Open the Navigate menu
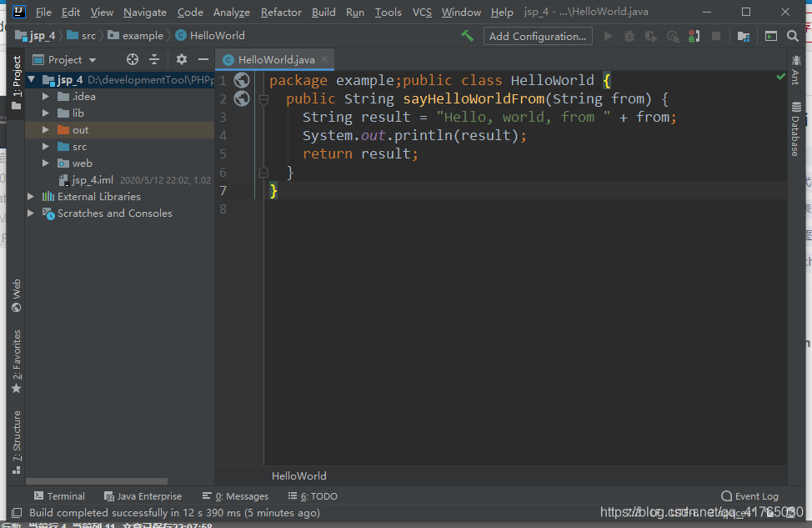 (145, 12)
